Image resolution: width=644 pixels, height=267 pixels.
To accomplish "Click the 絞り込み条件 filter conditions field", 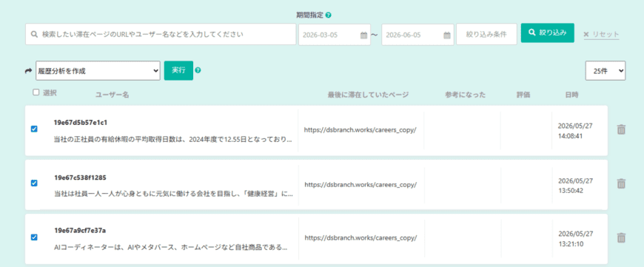I will pos(486,35).
